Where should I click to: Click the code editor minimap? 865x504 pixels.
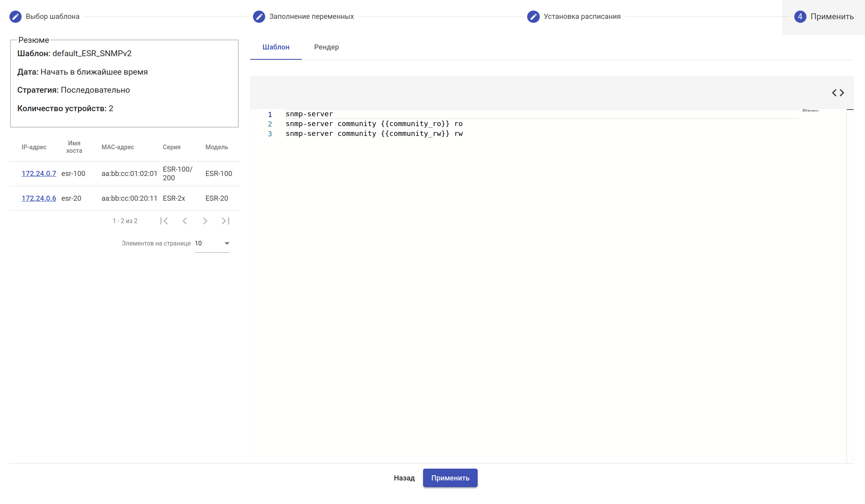(x=810, y=111)
